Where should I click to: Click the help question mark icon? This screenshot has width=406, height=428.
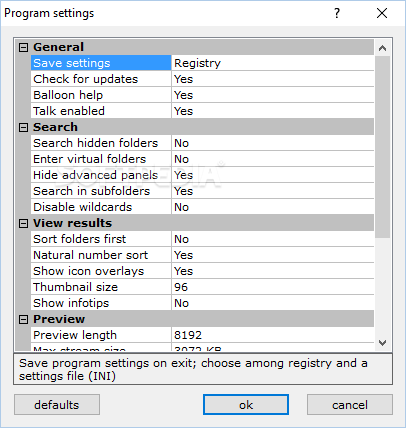(337, 13)
